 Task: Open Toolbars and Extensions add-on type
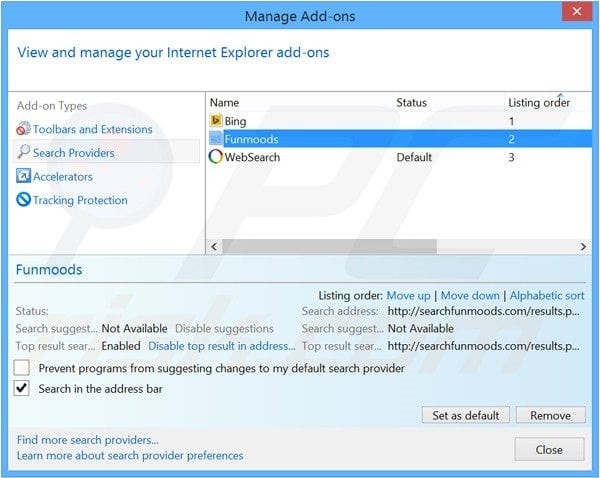click(92, 129)
